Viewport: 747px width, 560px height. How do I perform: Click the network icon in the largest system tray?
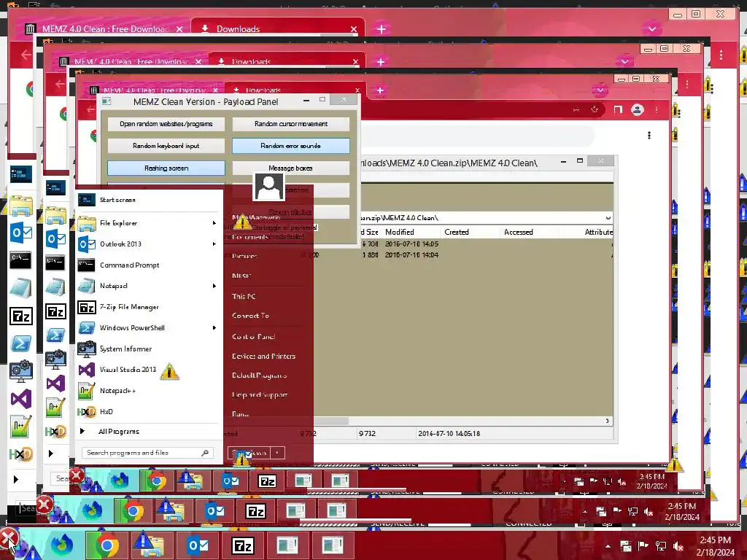(661, 546)
